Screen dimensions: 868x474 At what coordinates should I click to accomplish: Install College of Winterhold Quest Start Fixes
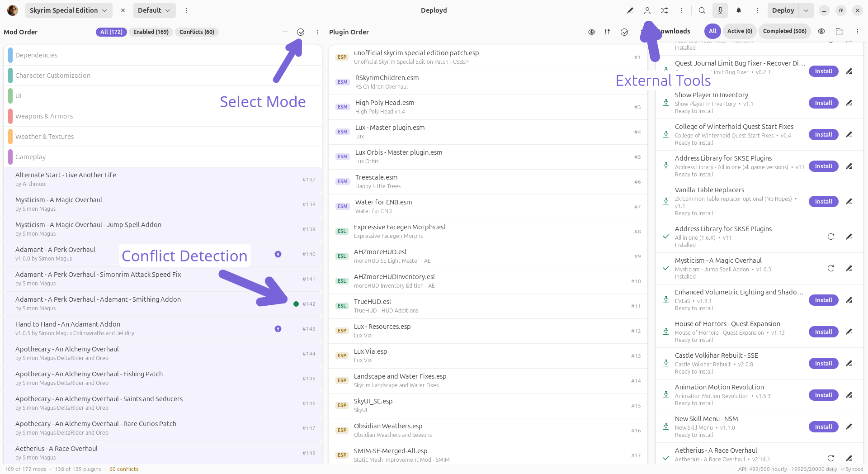point(824,135)
